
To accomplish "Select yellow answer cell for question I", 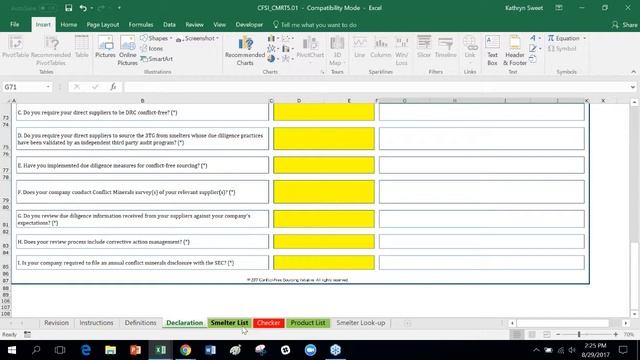I will (324, 262).
